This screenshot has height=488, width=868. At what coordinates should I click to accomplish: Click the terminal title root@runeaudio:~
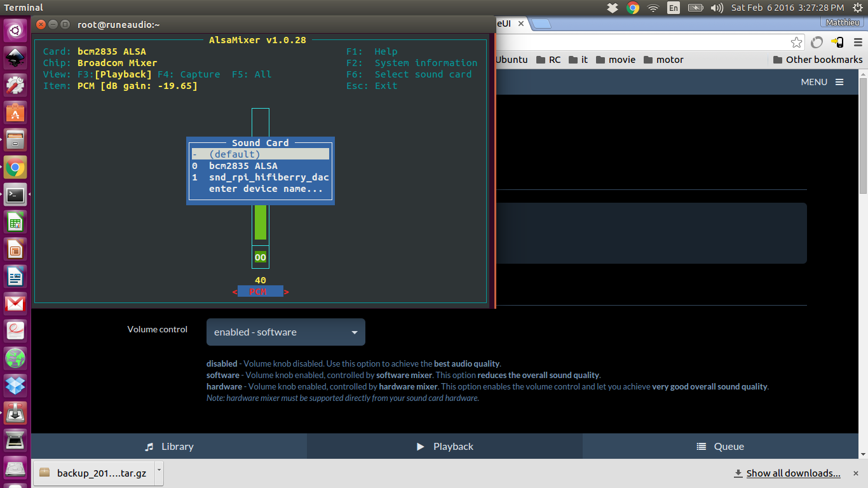[x=119, y=24]
